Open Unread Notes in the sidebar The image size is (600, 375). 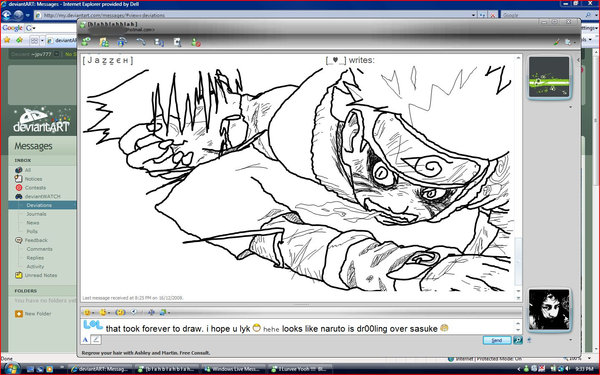[x=36, y=275]
